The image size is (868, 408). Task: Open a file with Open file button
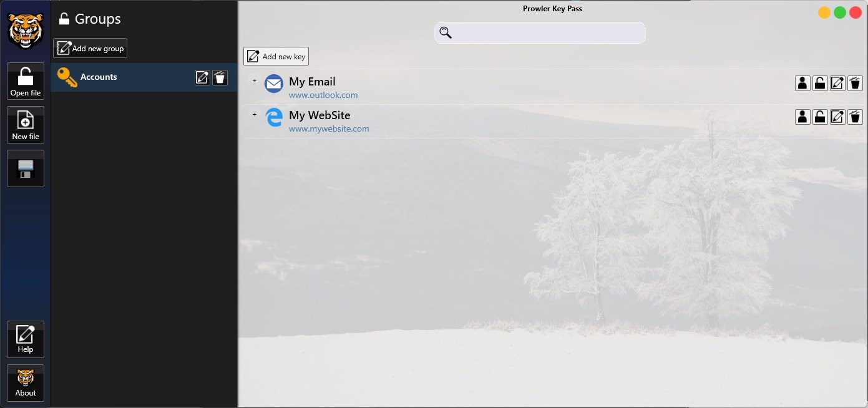tap(26, 81)
